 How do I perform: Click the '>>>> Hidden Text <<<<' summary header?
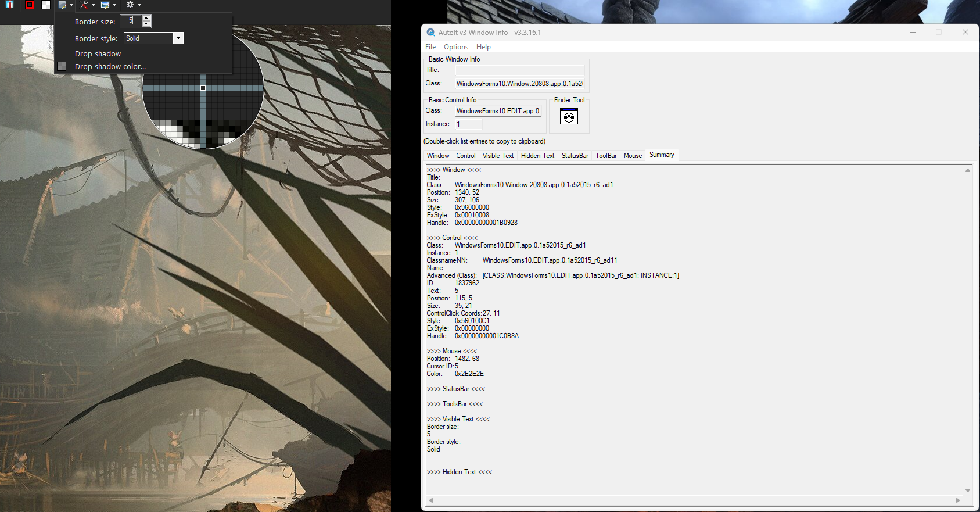click(x=460, y=472)
